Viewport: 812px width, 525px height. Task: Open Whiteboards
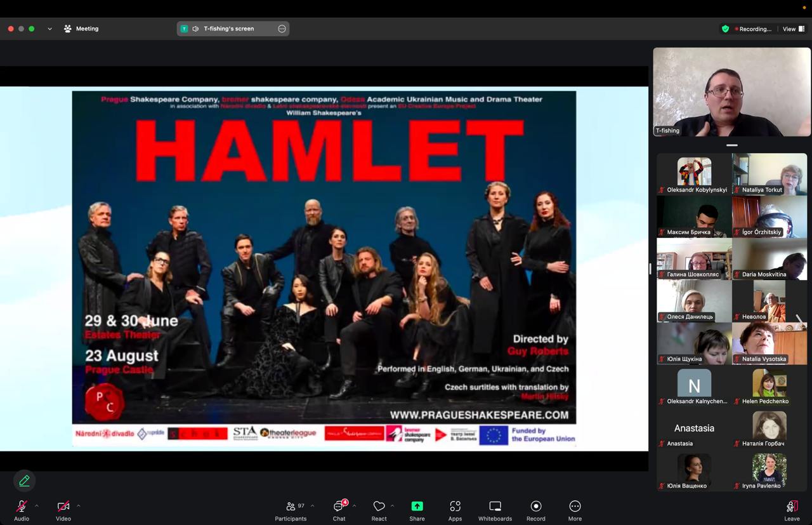(x=495, y=507)
